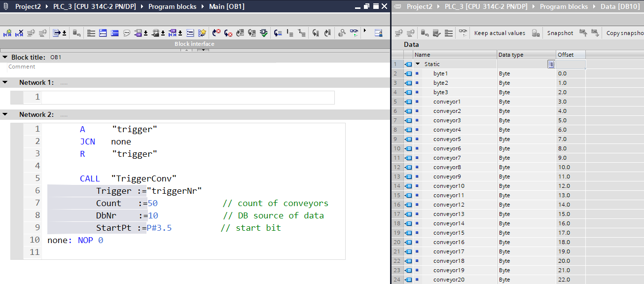Click Keep actual values button
Image resolution: width=644 pixels, height=284 pixels.
coord(499,33)
